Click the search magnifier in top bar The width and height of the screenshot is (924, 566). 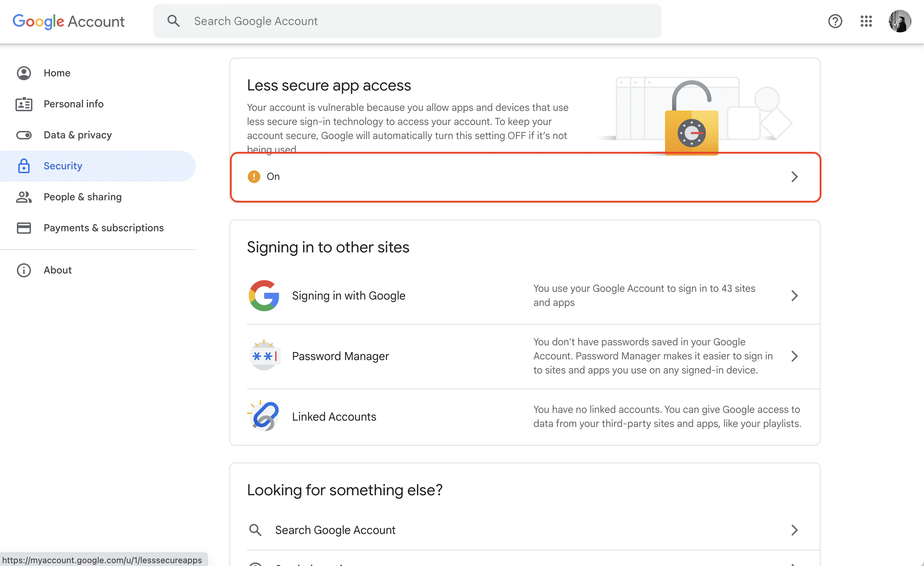[x=173, y=21]
